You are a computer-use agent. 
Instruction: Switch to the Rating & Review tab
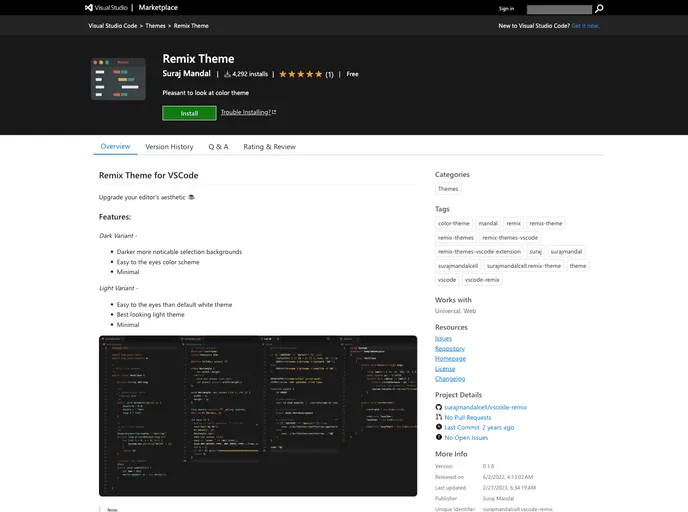(269, 147)
